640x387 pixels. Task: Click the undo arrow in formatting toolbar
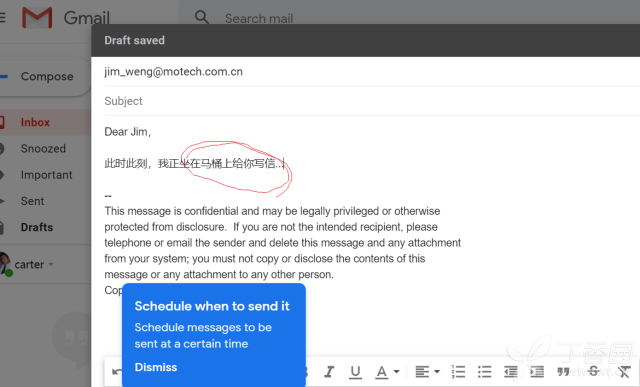click(x=117, y=371)
